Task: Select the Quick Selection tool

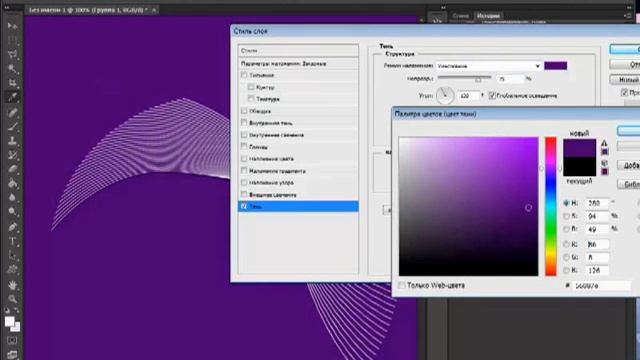Action: pyautogui.click(x=12, y=68)
